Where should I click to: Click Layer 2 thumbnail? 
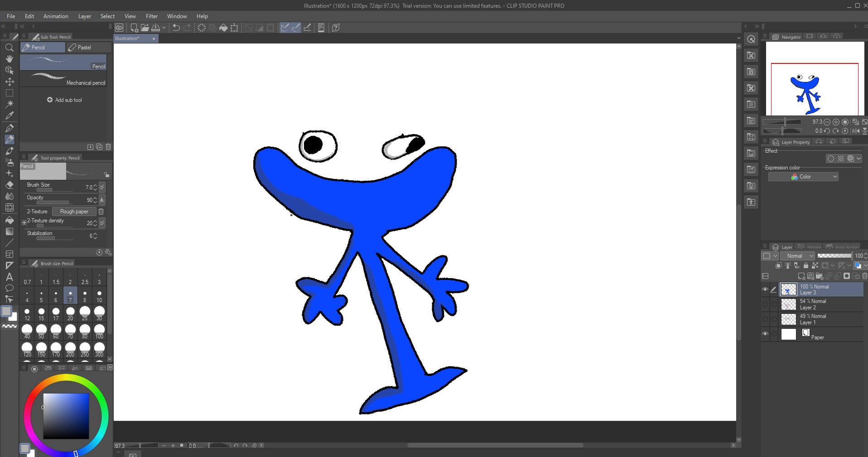click(x=789, y=304)
